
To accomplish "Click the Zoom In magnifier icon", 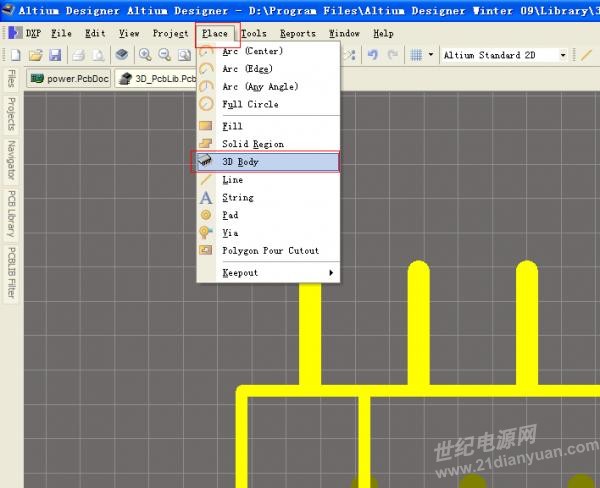I will (x=145, y=55).
